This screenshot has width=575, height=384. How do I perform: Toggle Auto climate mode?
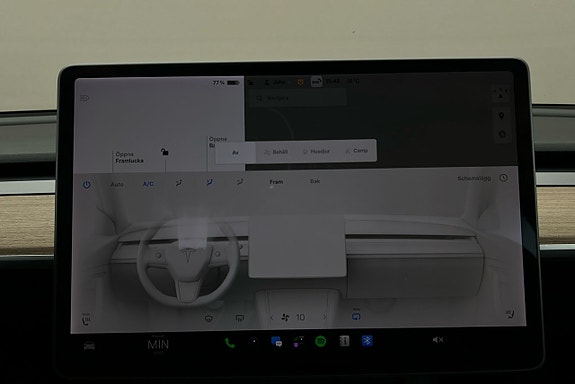click(x=117, y=184)
